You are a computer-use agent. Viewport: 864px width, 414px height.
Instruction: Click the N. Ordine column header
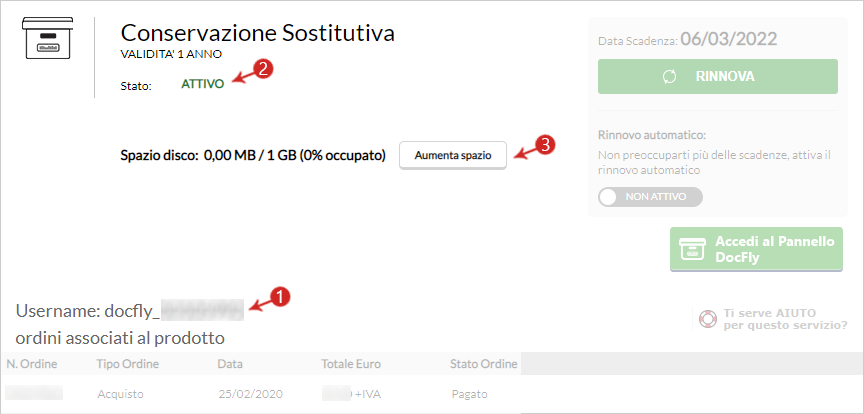(x=32, y=364)
